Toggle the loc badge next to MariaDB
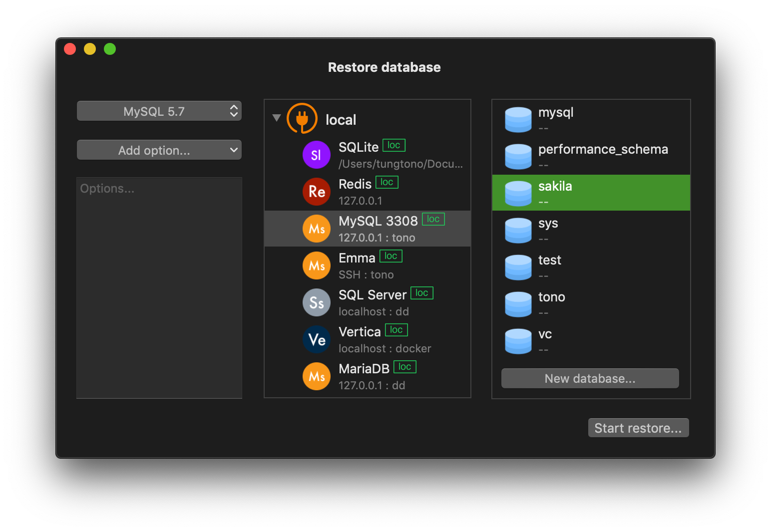 click(x=404, y=367)
